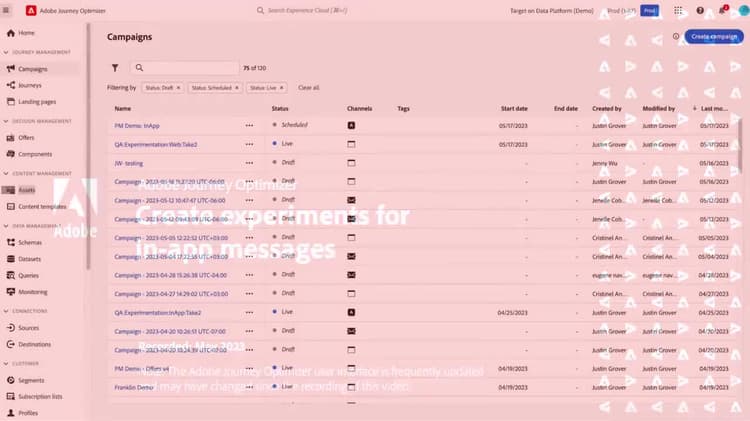
Task: Open more actions for JW- testing
Action: pyautogui.click(x=249, y=163)
